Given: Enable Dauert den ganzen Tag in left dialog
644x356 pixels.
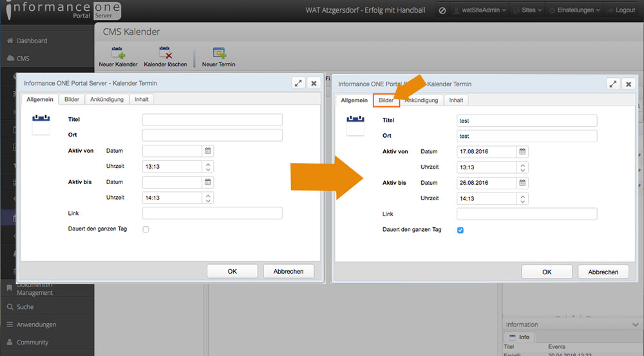Looking at the screenshot, I should click(146, 230).
